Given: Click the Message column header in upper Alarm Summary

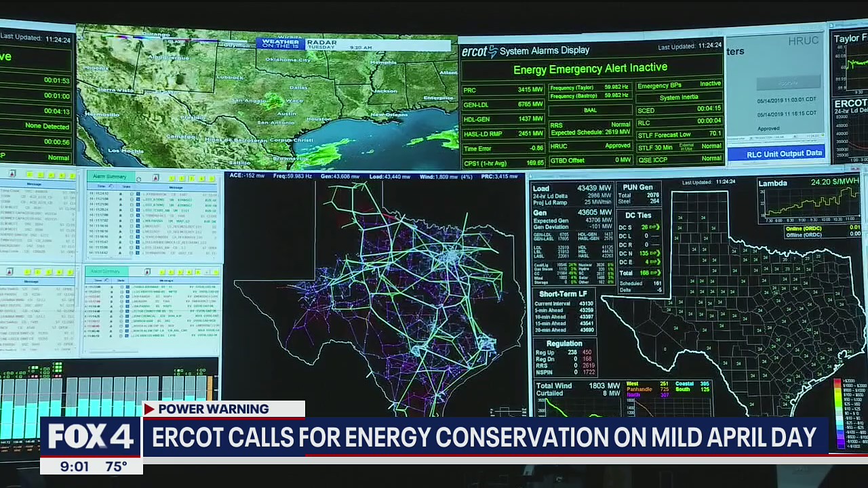Looking at the screenshot, I should click(176, 188).
